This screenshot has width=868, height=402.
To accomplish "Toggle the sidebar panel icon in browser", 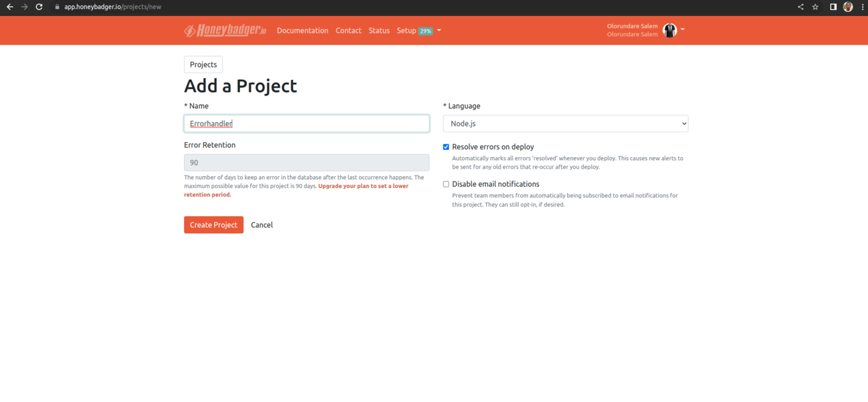I will [832, 7].
